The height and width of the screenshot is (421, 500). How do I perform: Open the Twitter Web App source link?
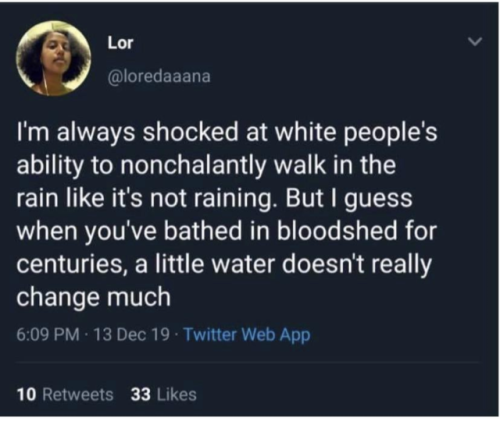(x=247, y=335)
